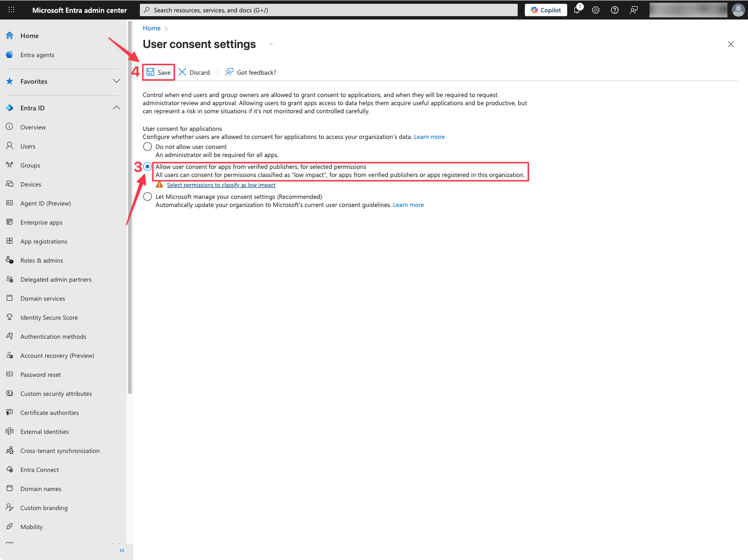
Task: Click the Delegated admin partners icon
Action: (10, 279)
